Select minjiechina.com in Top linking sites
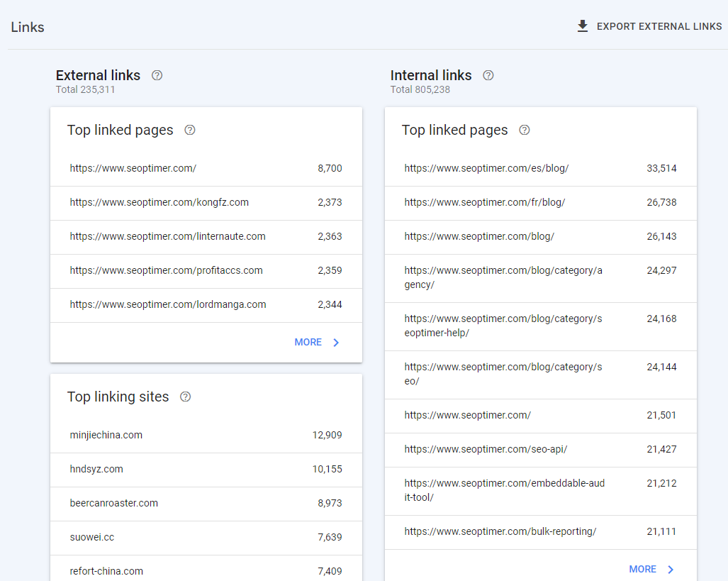This screenshot has height=581, width=728. tap(206, 436)
